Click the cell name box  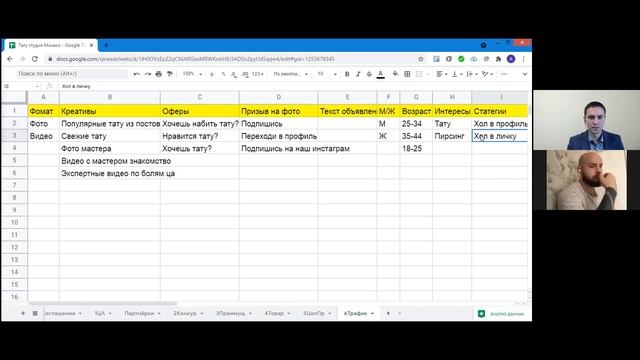(x=21, y=86)
